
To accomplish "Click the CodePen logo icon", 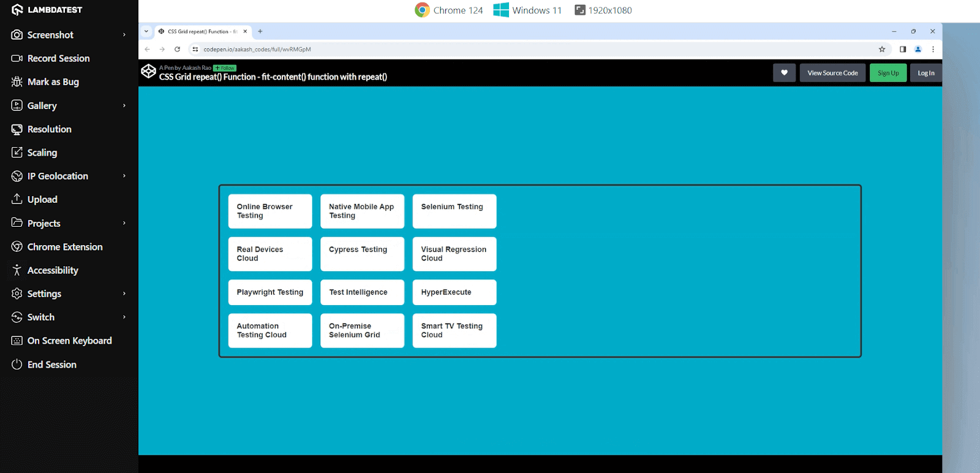I will (x=148, y=71).
